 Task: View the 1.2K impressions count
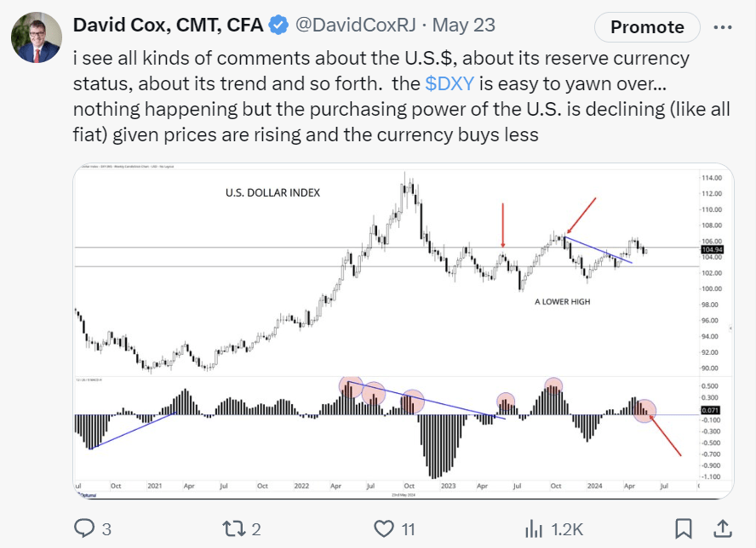click(565, 528)
